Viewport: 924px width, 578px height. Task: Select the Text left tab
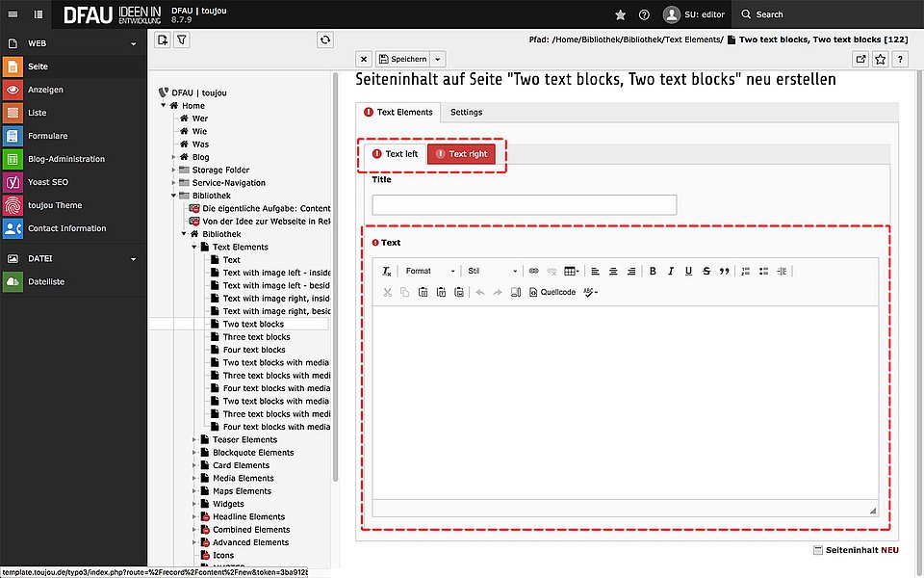click(396, 154)
